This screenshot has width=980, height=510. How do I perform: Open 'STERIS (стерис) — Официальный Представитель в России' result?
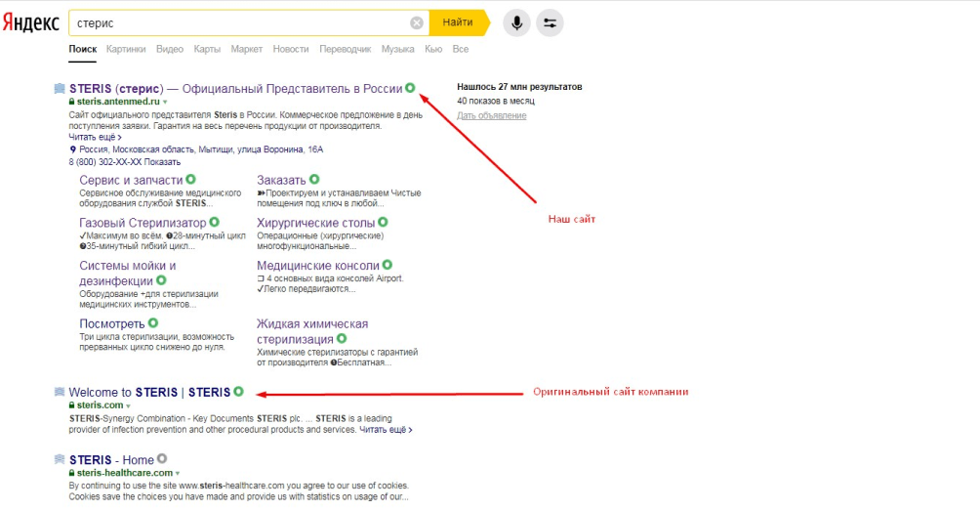[x=235, y=88]
